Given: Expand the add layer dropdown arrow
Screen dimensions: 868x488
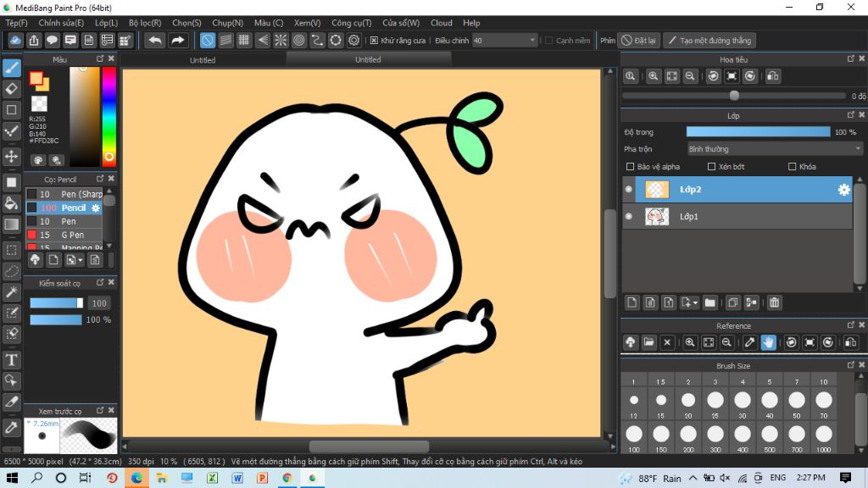Looking at the screenshot, I should [x=695, y=302].
